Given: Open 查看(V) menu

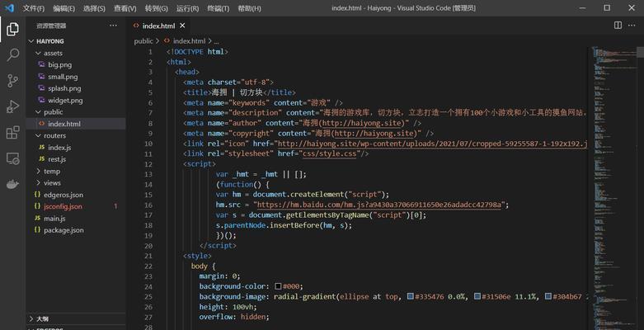Looking at the screenshot, I should point(125,8).
